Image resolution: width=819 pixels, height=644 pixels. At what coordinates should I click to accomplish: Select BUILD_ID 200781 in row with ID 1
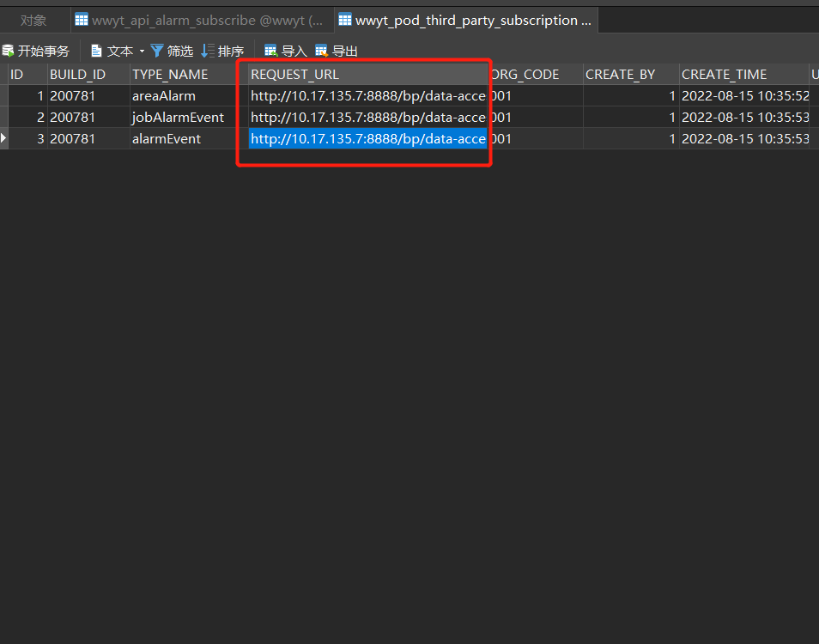(88, 95)
